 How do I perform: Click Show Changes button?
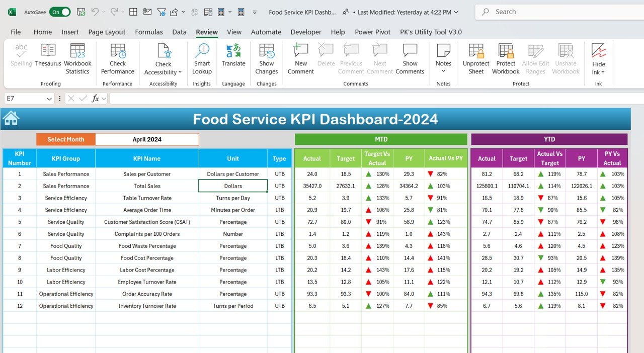click(x=267, y=59)
